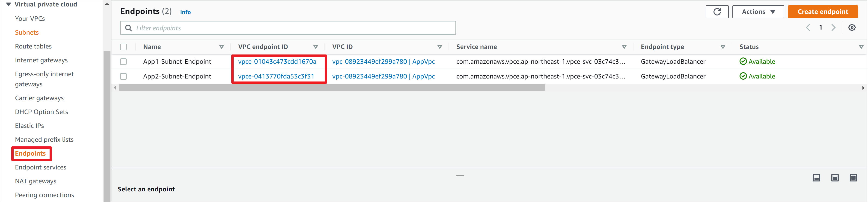This screenshot has width=868, height=202.
Task: Check the App2-Subnet-Endpoint row checkbox
Action: 123,77
